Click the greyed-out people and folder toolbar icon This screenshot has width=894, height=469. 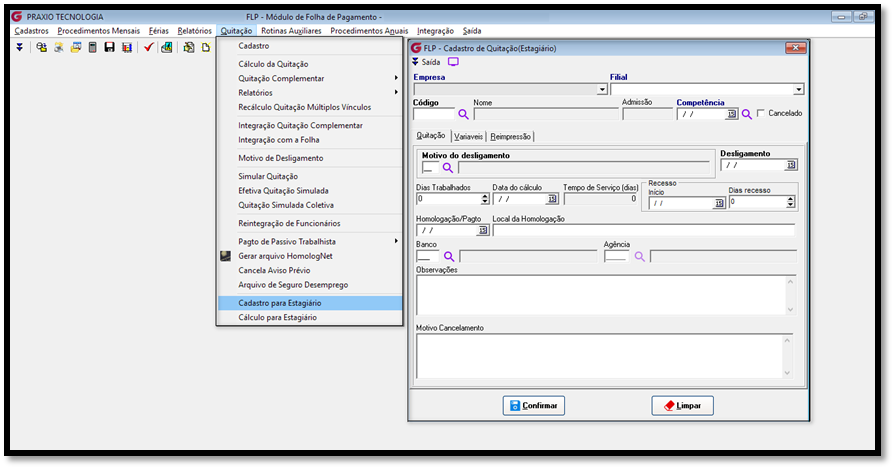click(58, 47)
